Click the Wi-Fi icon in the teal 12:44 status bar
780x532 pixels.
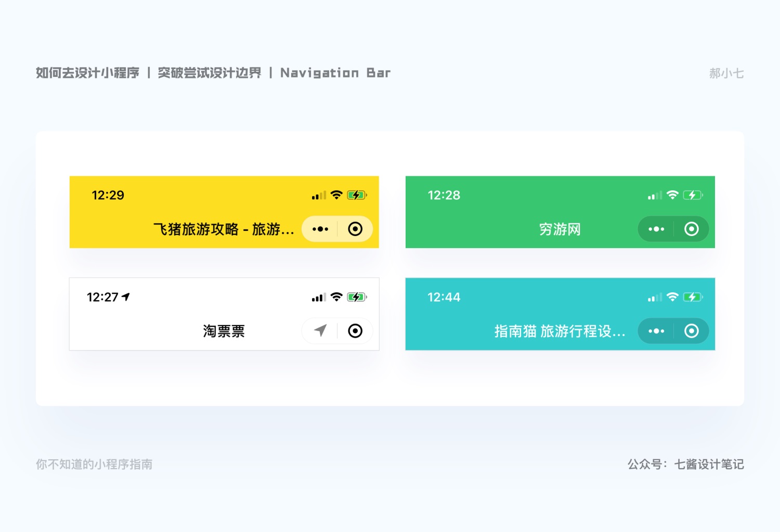[x=672, y=297]
